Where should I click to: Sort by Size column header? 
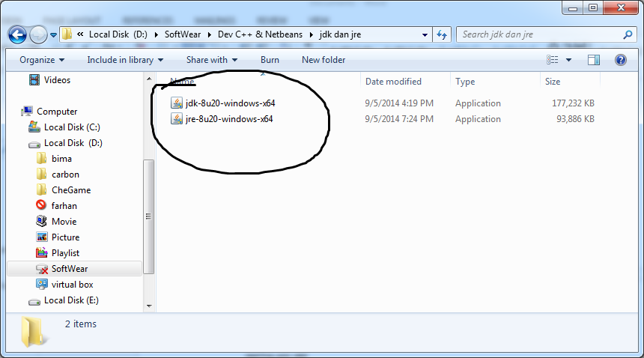pos(553,82)
